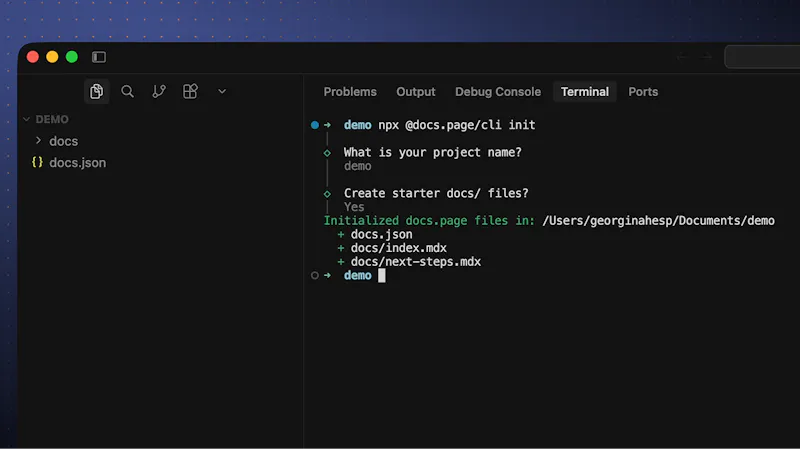Click the hollow prompt status circle
The width and height of the screenshot is (800, 449).
pyautogui.click(x=315, y=276)
